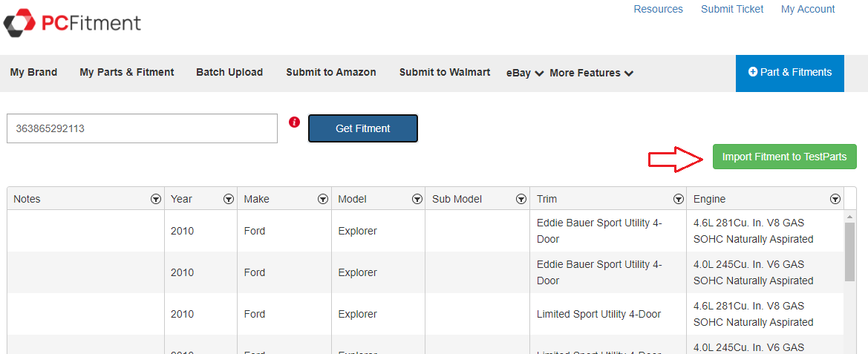
Task: Click scrollbar up arrow in table
Action: [x=849, y=216]
